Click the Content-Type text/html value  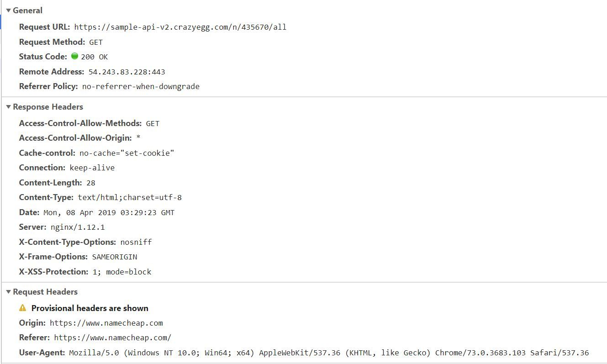[130, 197]
